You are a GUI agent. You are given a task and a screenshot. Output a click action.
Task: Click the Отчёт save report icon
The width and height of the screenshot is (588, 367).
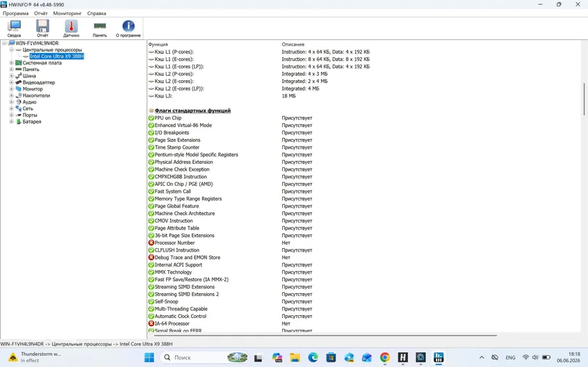(42, 28)
